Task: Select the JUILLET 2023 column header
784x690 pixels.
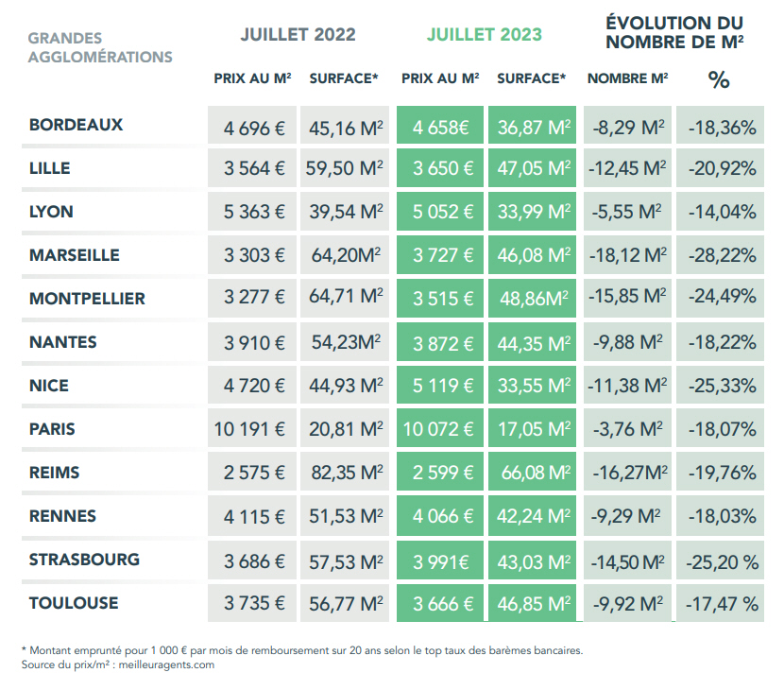Action: point(484,35)
